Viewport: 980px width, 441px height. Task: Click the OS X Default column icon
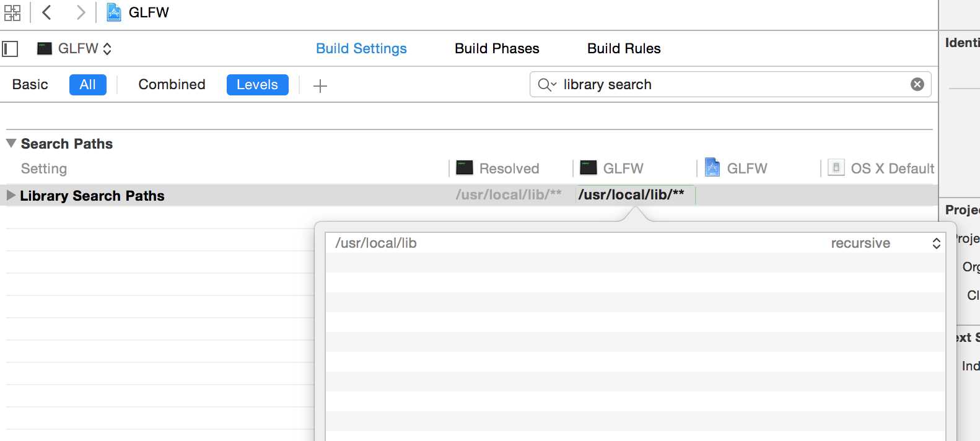tap(836, 167)
